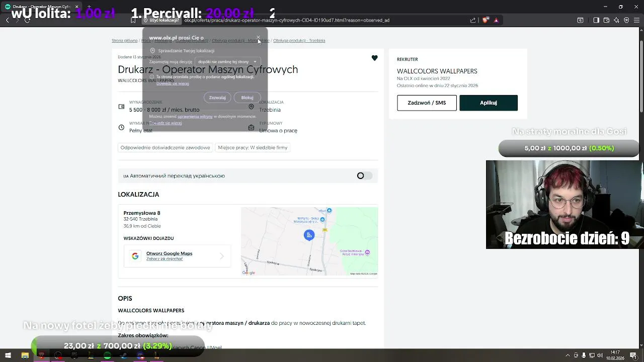Image resolution: width=644 pixels, height=362 pixels.
Task: Open a new tab with the plus icon
Action: coord(89,7)
